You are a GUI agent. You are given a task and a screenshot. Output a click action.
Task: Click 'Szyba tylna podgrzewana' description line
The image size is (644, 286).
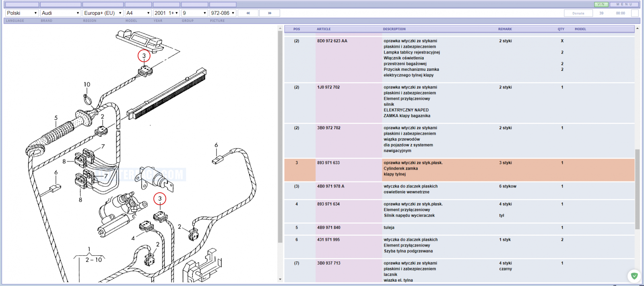click(x=409, y=251)
